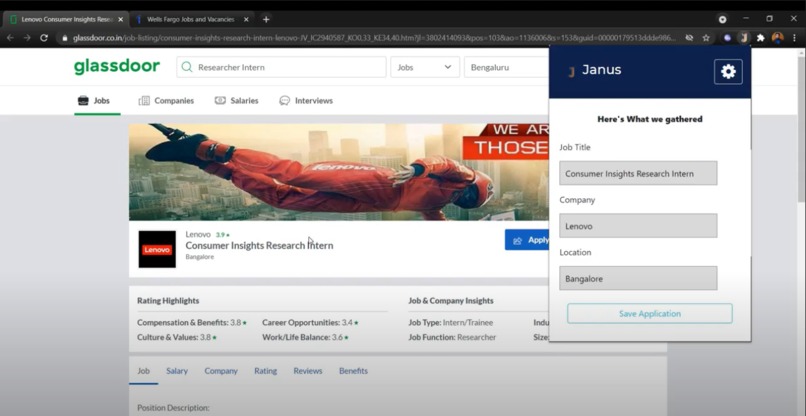Click the Job Title field in Janus
Image resolution: width=806 pixels, height=416 pixels.
coord(638,173)
